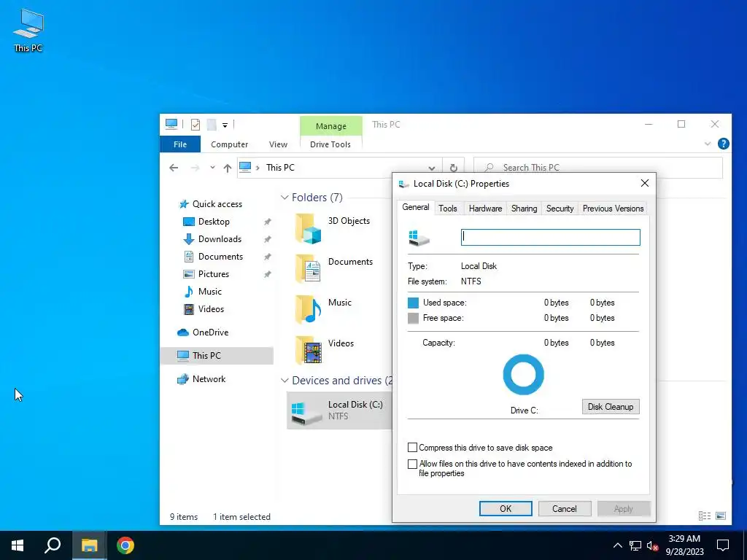The height and width of the screenshot is (560, 747).
Task: Switch to the General tab in Properties
Action: [415, 207]
